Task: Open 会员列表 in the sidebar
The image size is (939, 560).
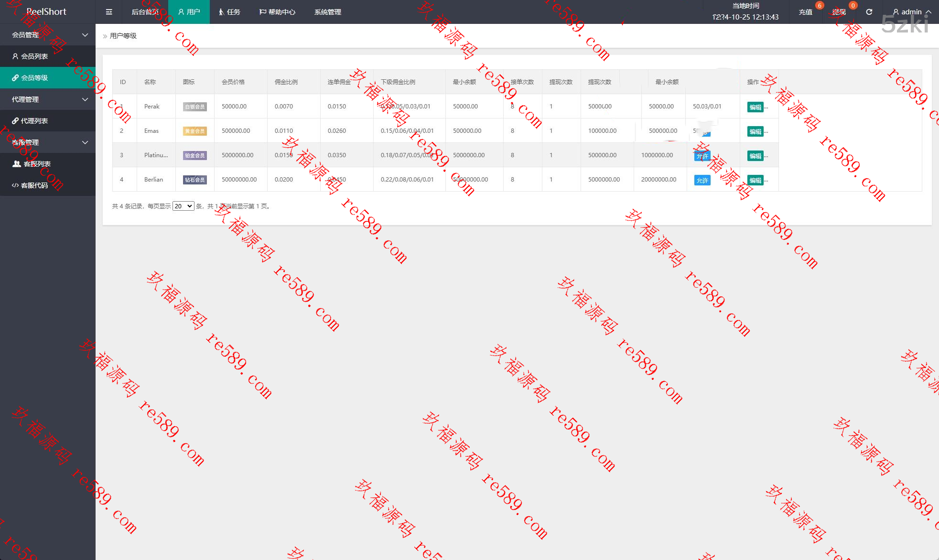Action: 34,56
